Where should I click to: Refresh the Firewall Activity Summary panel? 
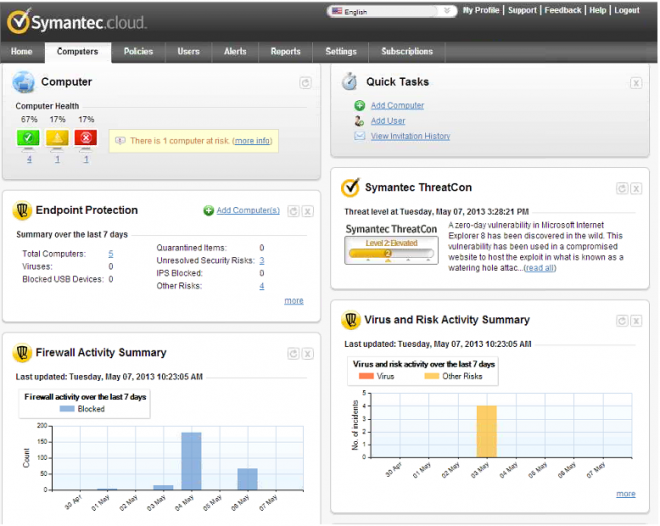click(x=294, y=354)
